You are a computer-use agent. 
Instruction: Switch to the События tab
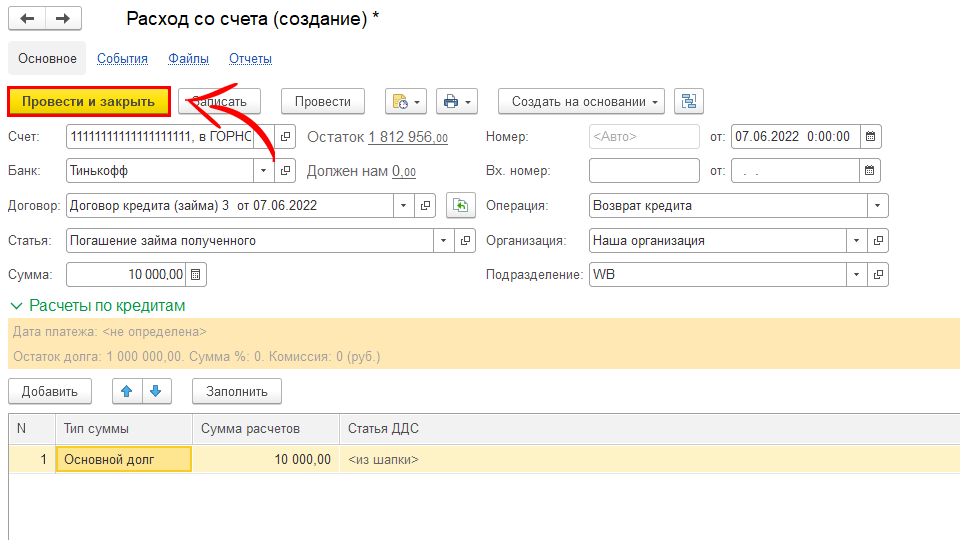pos(122,59)
